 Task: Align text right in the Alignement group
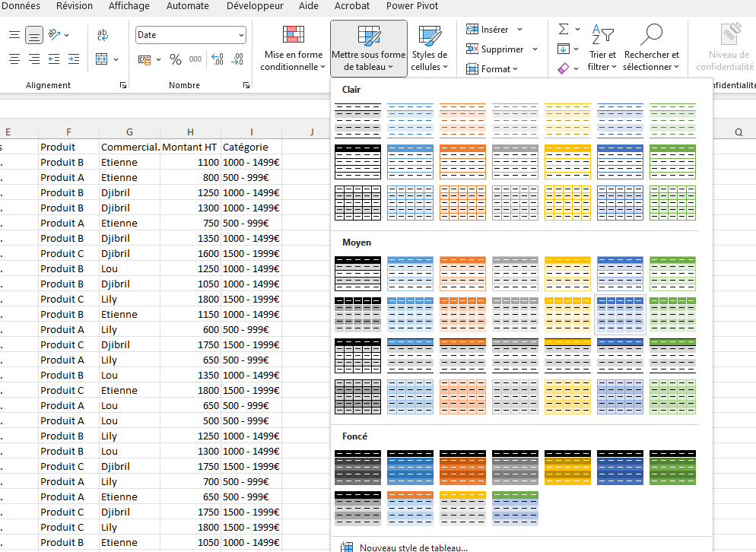pyautogui.click(x=34, y=59)
